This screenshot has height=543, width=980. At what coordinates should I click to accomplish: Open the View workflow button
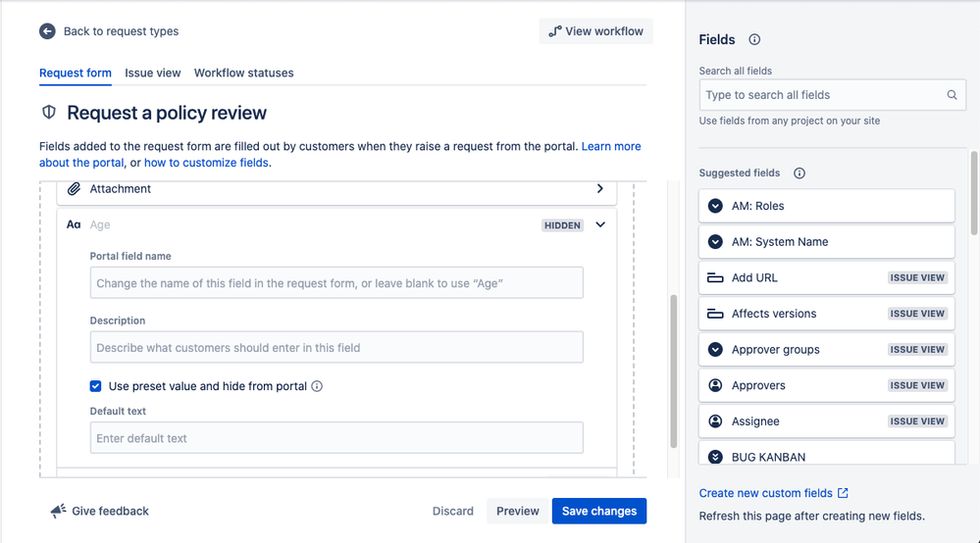click(x=596, y=31)
